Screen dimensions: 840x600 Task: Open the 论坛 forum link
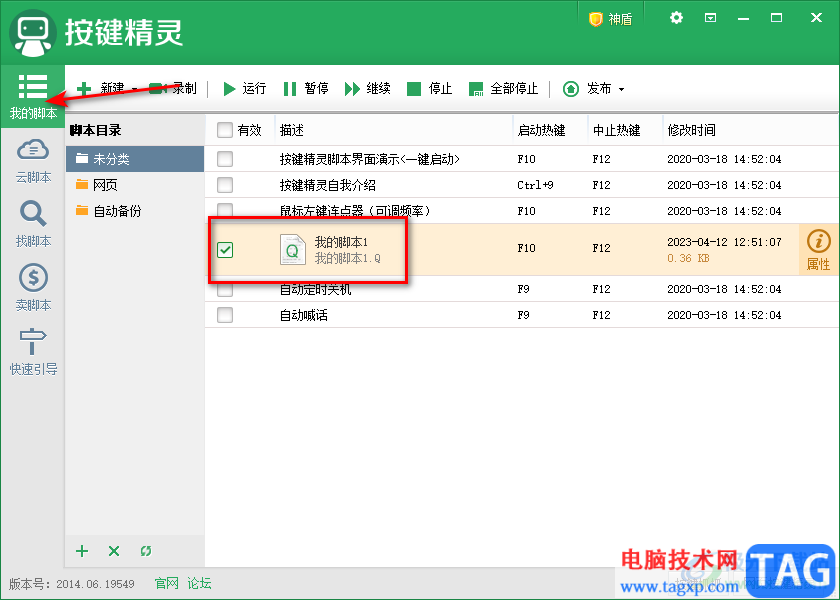click(199, 583)
